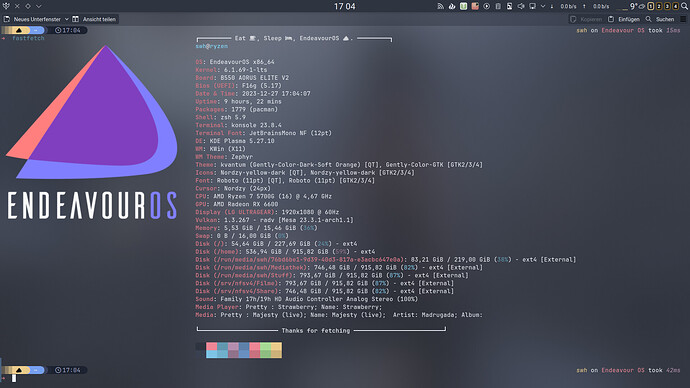Switch to virtual desktop 3
690x388 pixels.
(667, 6)
